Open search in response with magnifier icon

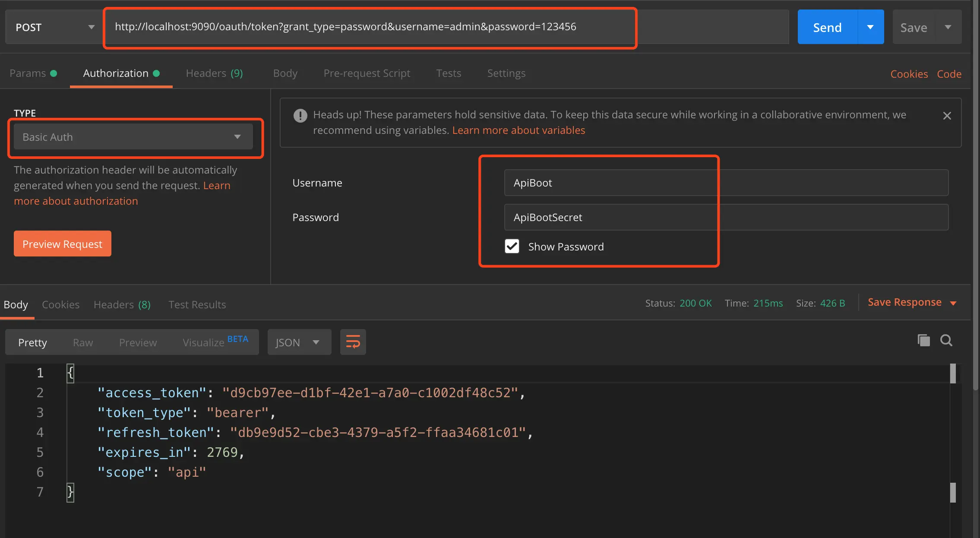[946, 340]
